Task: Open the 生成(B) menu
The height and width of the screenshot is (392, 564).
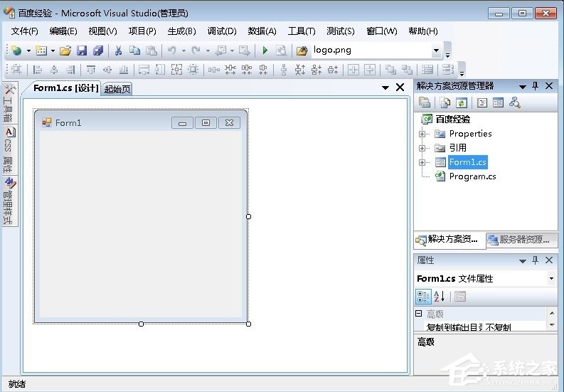Action: point(181,31)
